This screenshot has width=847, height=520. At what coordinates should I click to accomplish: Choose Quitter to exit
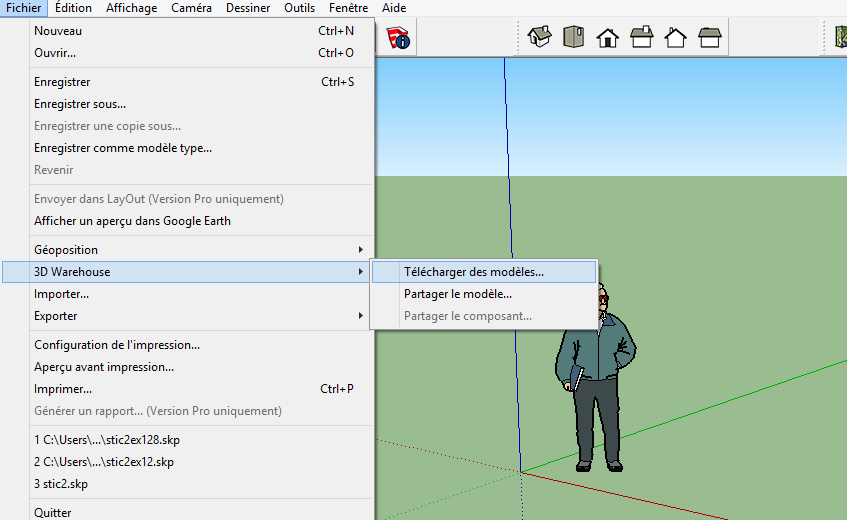point(188,512)
